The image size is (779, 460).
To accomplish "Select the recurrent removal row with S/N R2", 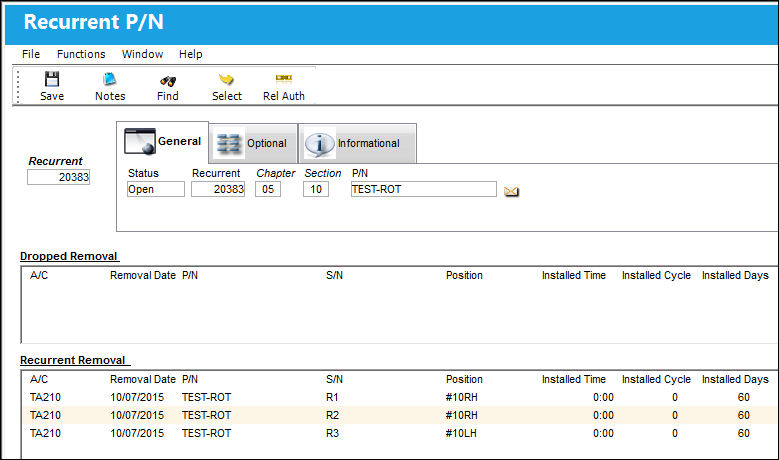I will pos(400,415).
